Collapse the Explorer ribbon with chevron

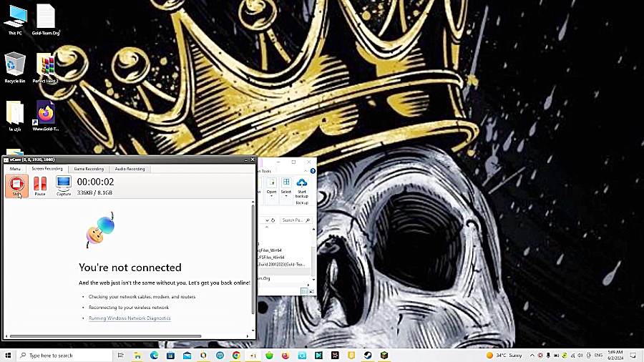click(305, 171)
